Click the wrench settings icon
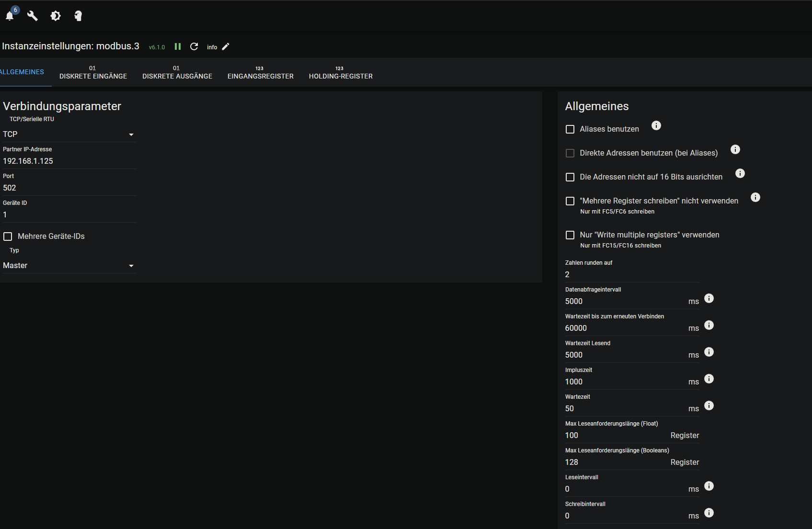 33,16
